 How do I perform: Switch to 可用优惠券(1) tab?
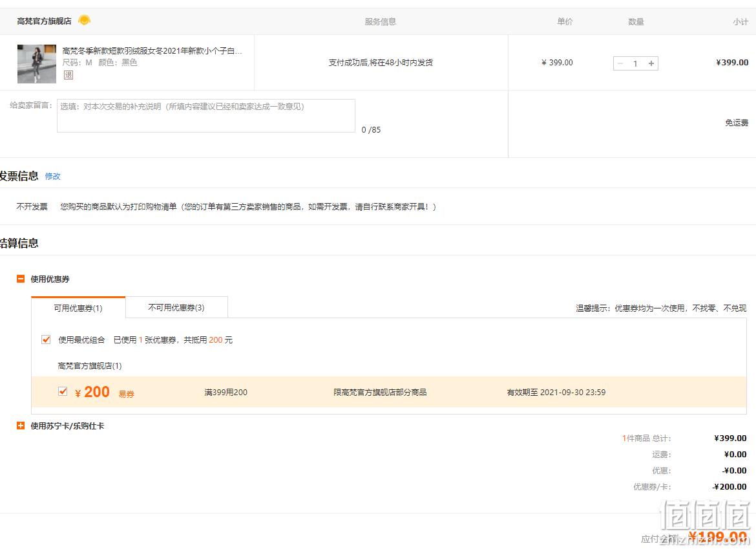click(78, 307)
